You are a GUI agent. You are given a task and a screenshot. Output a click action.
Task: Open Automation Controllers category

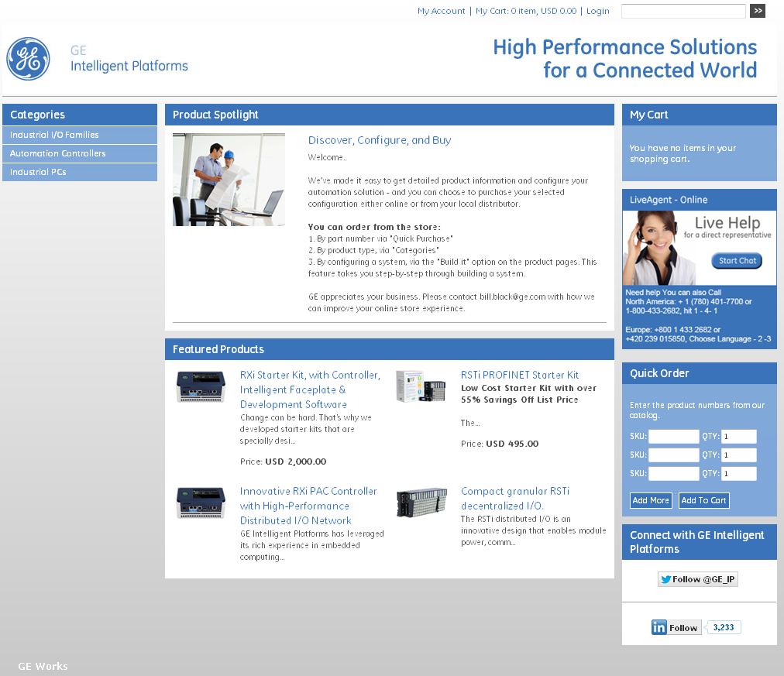tap(80, 153)
